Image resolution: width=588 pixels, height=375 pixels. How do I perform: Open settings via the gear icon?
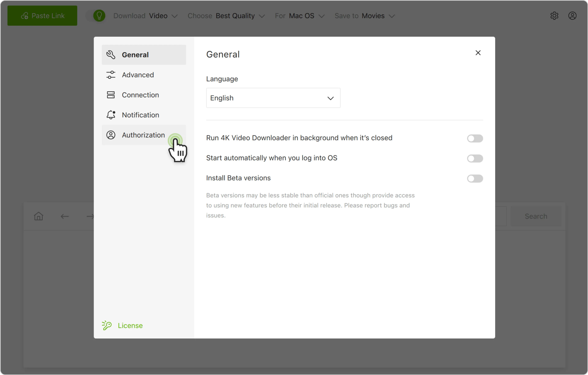[554, 16]
